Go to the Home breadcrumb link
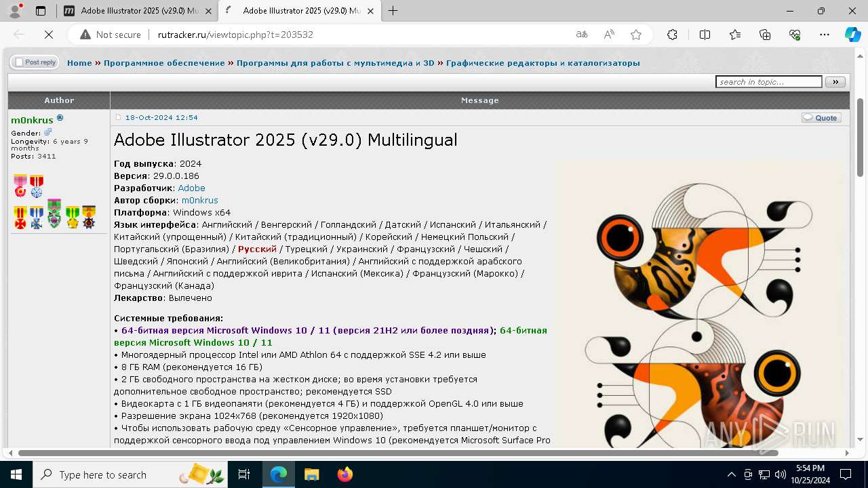 point(79,63)
